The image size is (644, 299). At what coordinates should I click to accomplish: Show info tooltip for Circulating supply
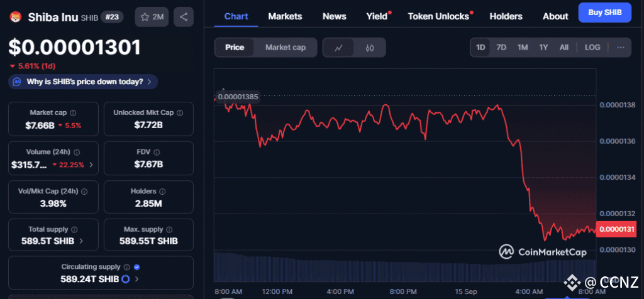[x=127, y=267]
